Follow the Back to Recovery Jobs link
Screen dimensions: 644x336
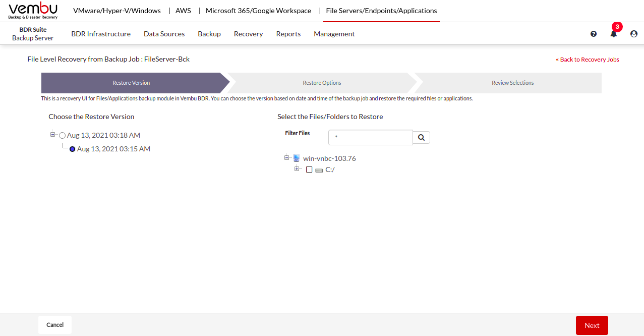click(588, 60)
